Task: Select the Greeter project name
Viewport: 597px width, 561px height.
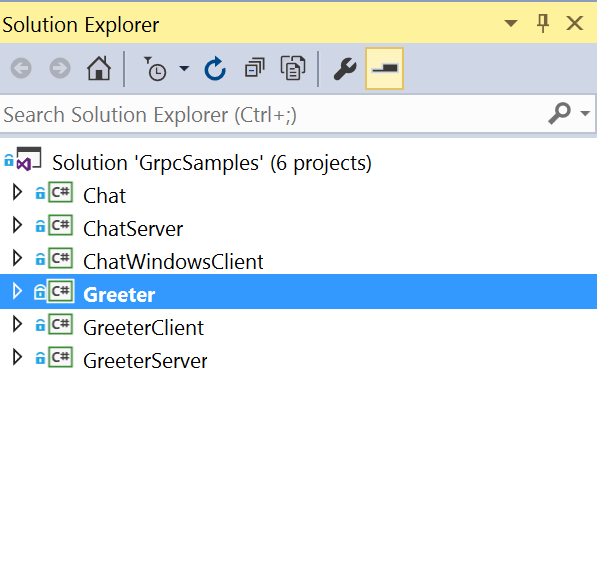Action: (x=119, y=295)
